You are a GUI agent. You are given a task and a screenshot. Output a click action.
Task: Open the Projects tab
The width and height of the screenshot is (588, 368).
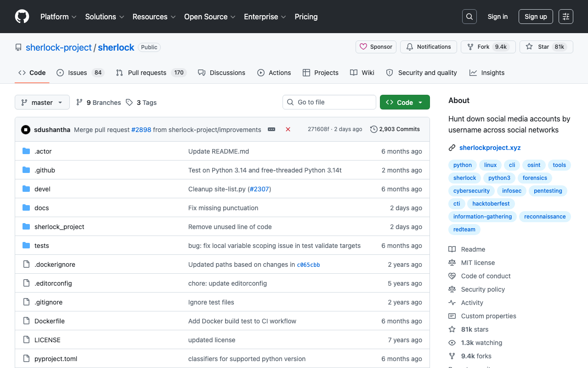(x=321, y=73)
